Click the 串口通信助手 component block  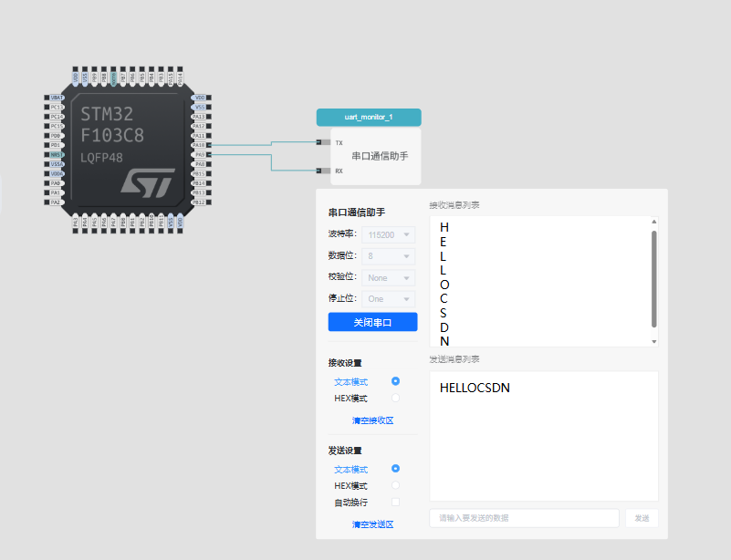click(x=376, y=157)
